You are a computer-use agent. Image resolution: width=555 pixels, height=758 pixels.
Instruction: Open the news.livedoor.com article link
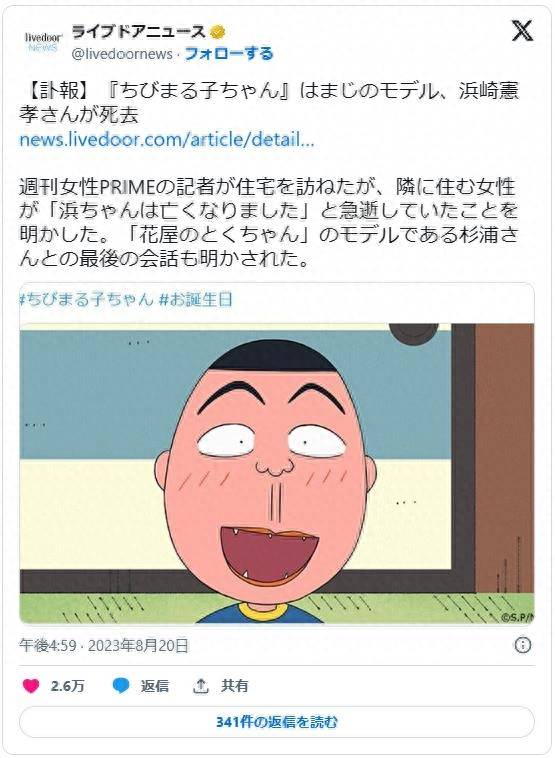tap(167, 140)
